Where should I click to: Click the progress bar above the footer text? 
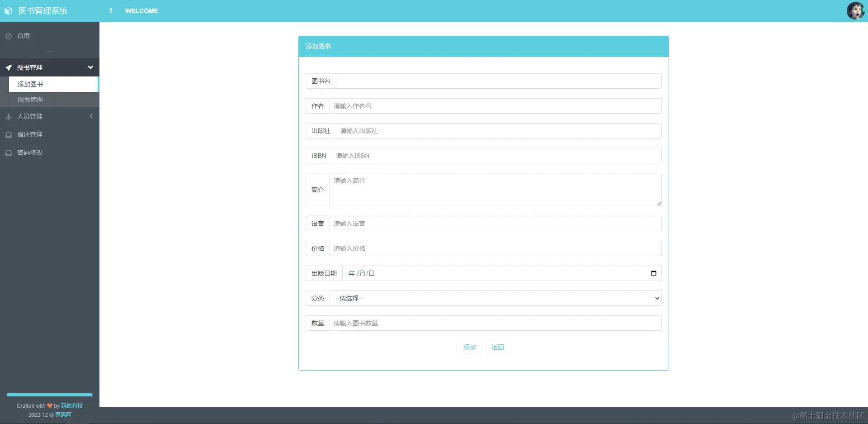(x=49, y=394)
